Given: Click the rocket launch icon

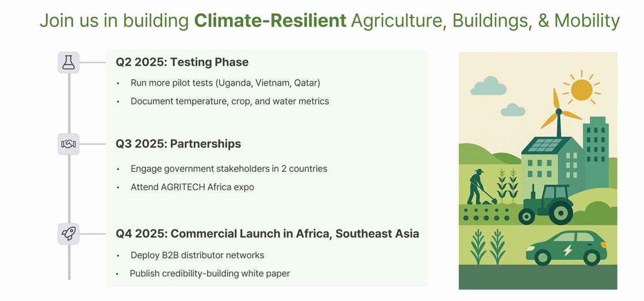Looking at the screenshot, I should click(68, 234).
